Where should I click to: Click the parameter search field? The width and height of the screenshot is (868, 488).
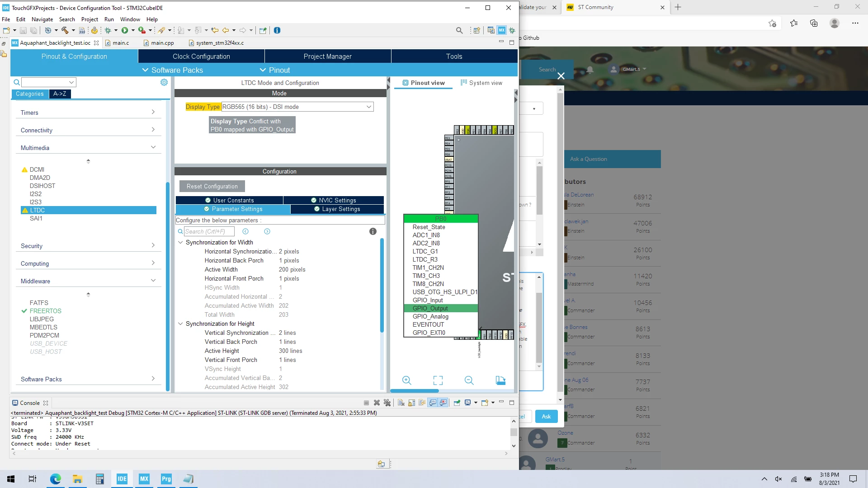tap(209, 231)
